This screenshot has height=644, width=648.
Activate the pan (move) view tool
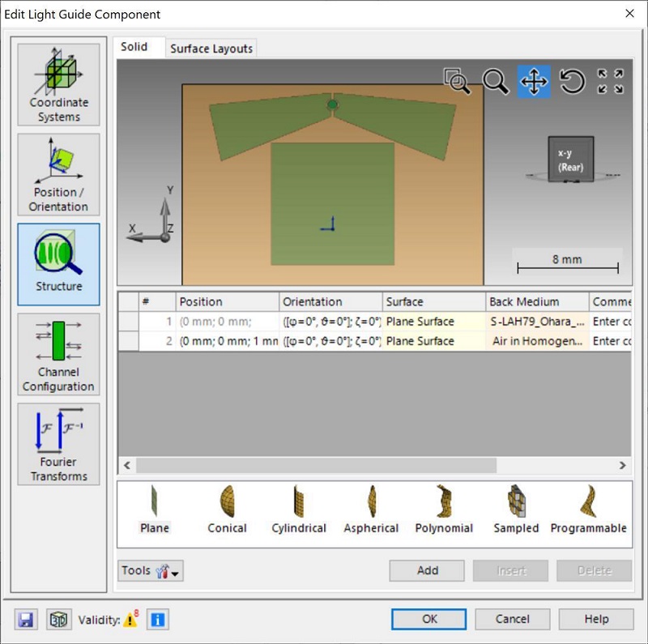click(x=534, y=82)
